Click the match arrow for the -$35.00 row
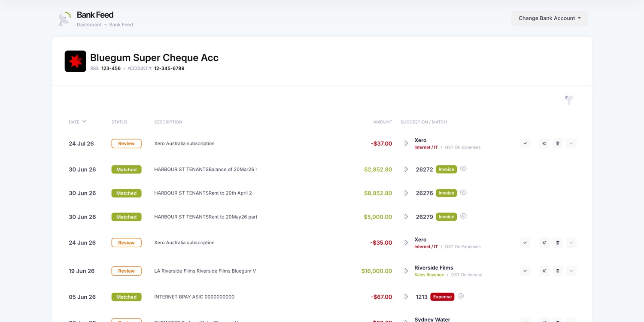 click(405, 243)
